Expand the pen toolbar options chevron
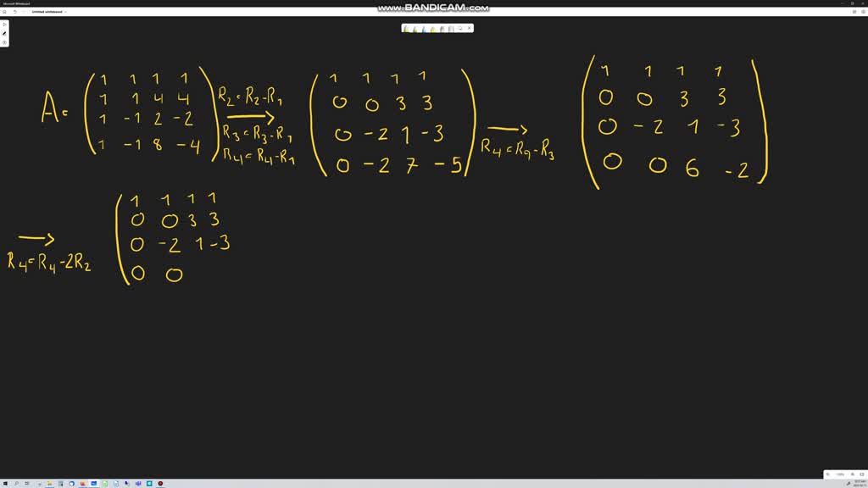 [x=461, y=28]
